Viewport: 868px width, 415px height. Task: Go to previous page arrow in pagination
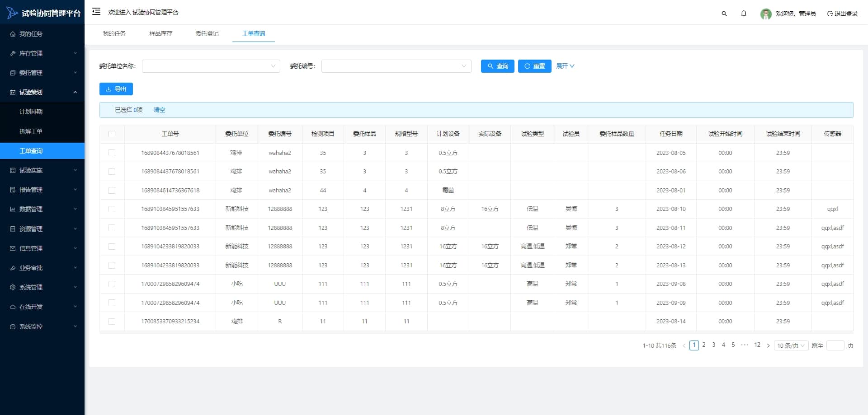point(684,345)
